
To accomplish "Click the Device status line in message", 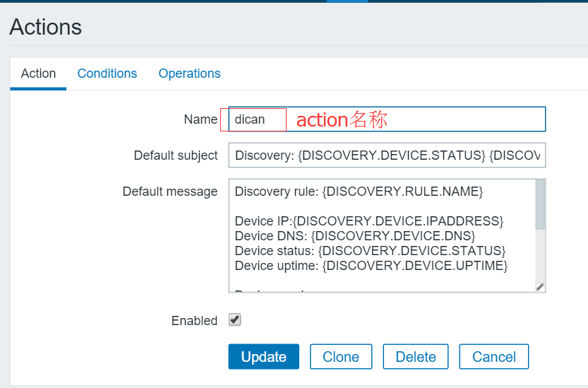I will pyautogui.click(x=370, y=251).
